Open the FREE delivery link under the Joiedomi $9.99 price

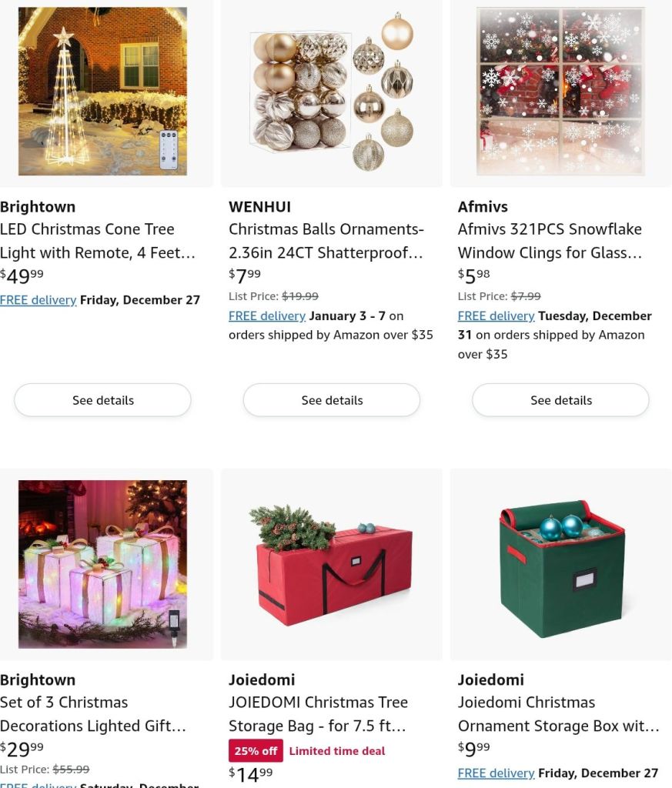496,773
